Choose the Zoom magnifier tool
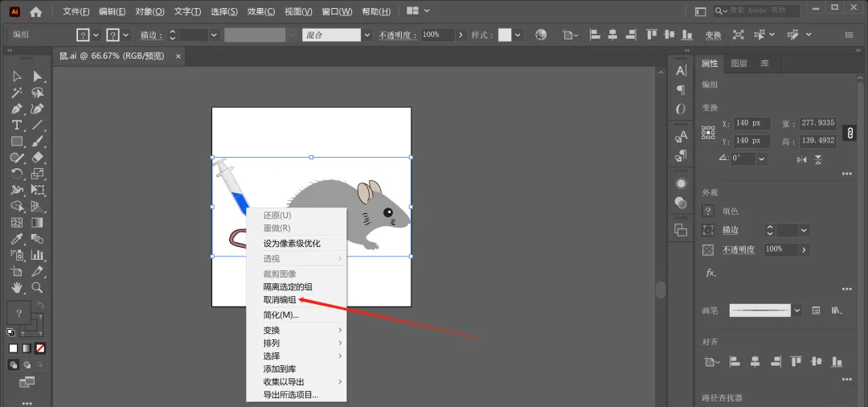 point(37,287)
